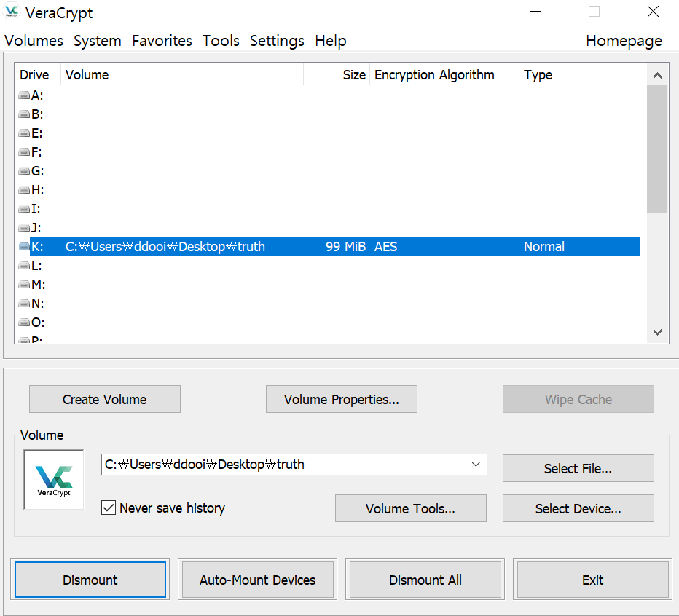Click the VeraCrypt title bar logo

click(x=12, y=12)
